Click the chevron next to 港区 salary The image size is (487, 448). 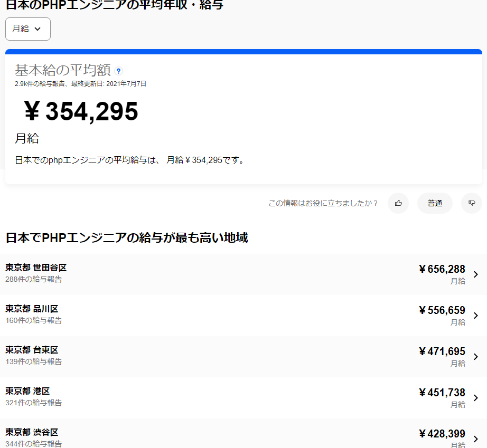click(x=475, y=398)
